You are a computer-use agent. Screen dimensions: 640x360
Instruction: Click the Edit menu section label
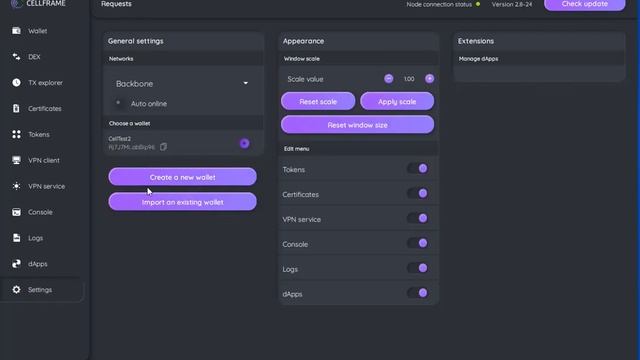coord(296,149)
